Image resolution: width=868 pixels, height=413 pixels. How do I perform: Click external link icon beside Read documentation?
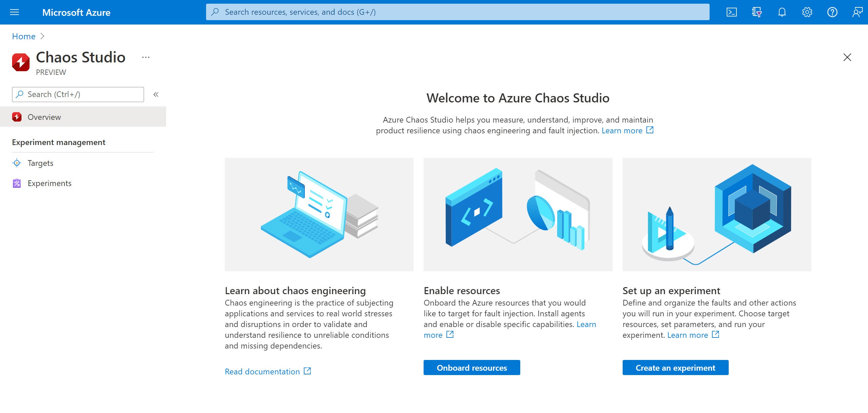point(307,371)
